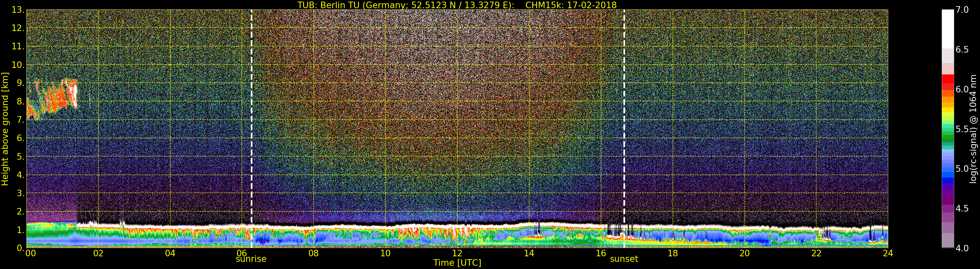
Task: Select the "6." height axis tick label
Action: tap(21, 138)
